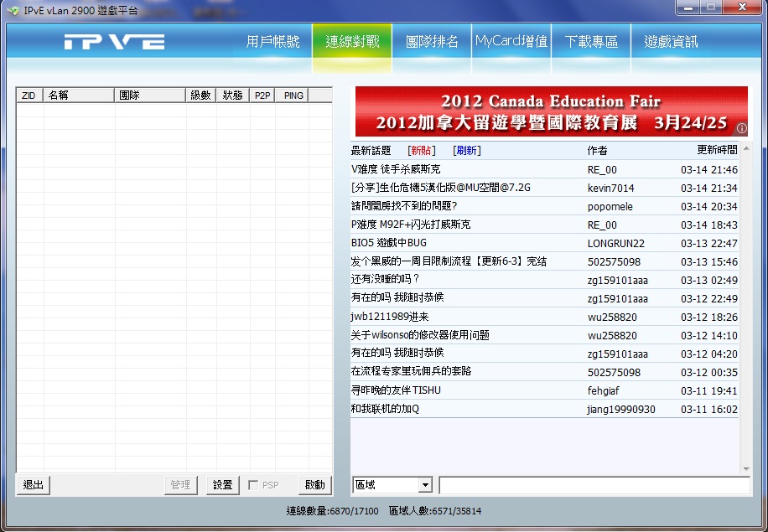Screen dimensions: 768x532
Task: Click the 啟動 button
Action: 315,485
